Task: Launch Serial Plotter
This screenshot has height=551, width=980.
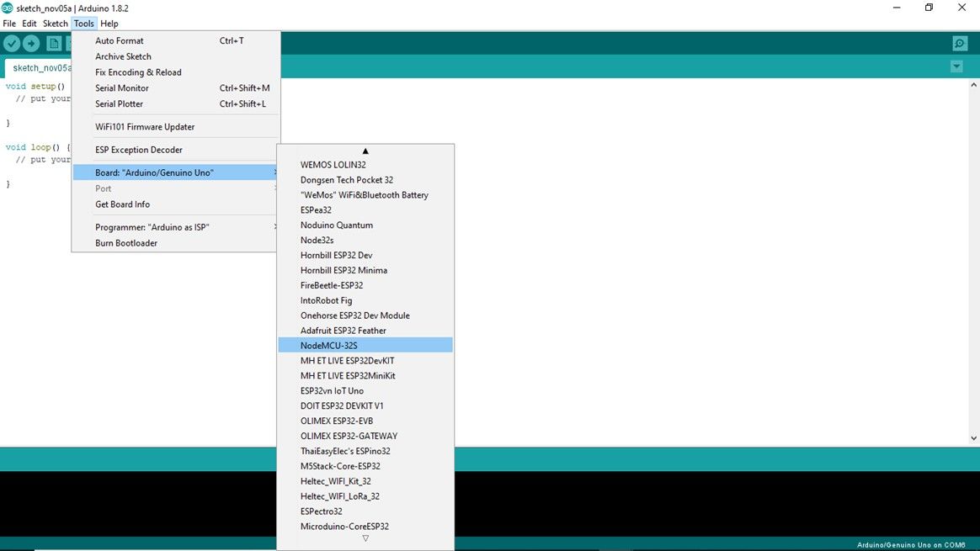Action: point(175,103)
